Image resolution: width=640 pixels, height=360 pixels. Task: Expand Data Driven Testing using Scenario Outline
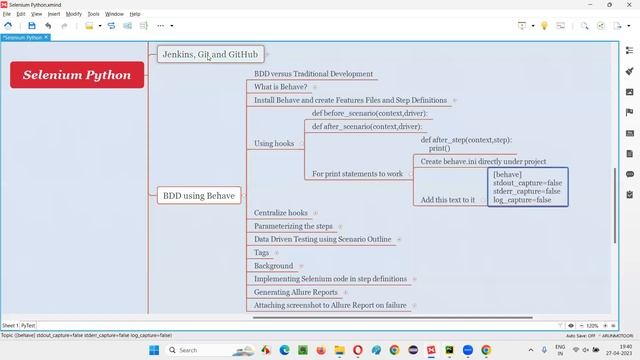click(399, 240)
